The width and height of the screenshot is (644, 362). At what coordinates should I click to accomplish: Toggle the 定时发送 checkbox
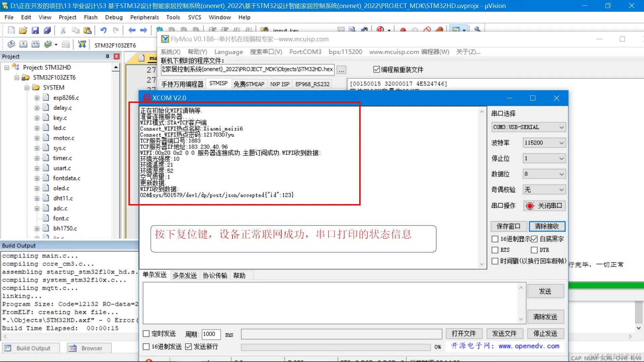[146, 334]
